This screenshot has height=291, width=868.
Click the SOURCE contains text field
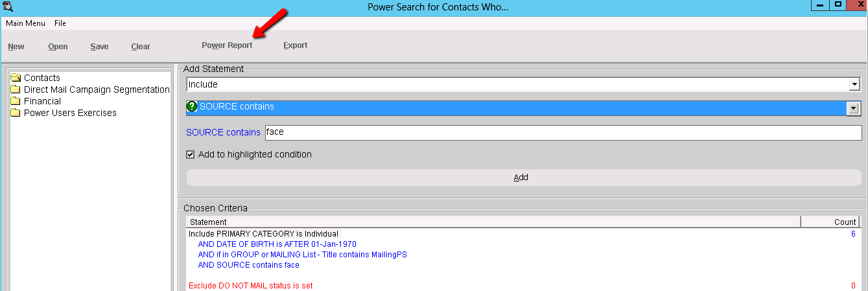pyautogui.click(x=563, y=132)
